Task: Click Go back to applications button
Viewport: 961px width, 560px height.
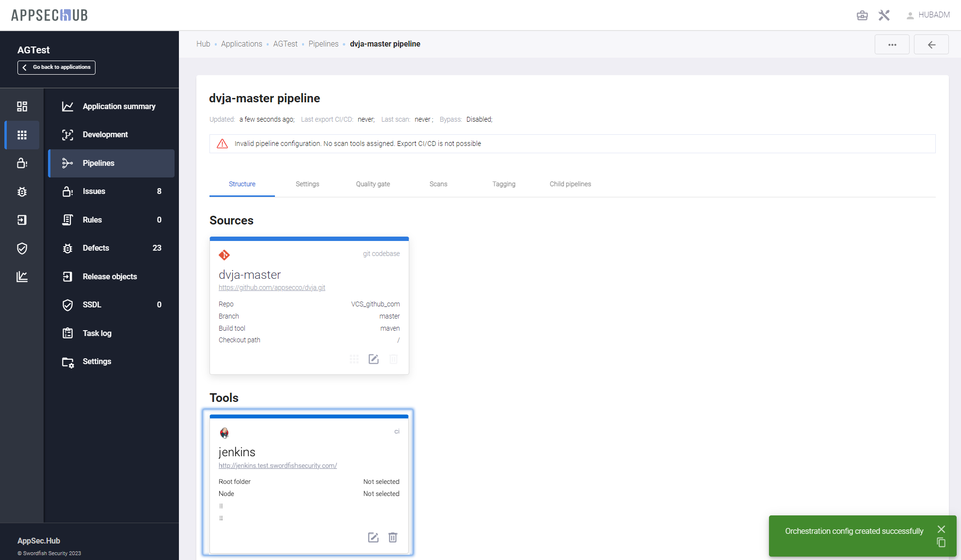Action: pyautogui.click(x=56, y=67)
